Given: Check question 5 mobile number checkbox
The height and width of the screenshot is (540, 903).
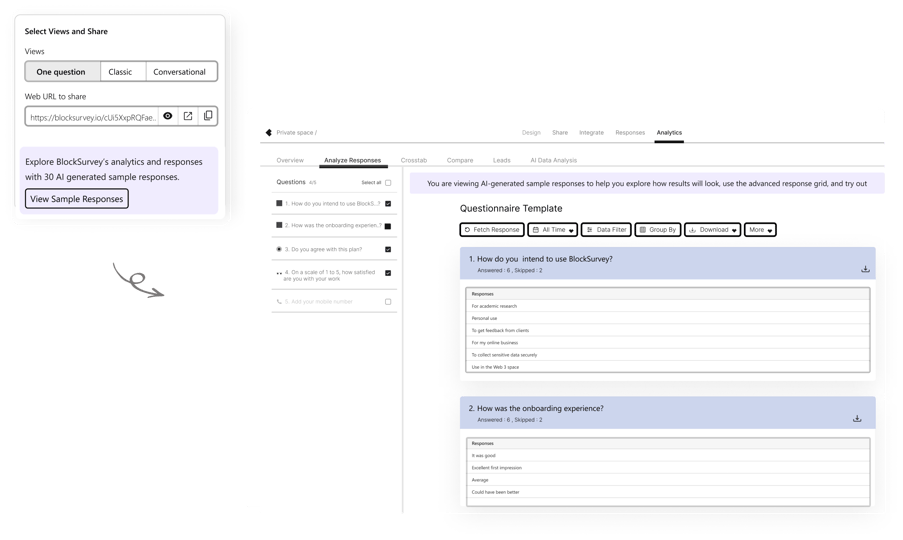Looking at the screenshot, I should (x=388, y=302).
